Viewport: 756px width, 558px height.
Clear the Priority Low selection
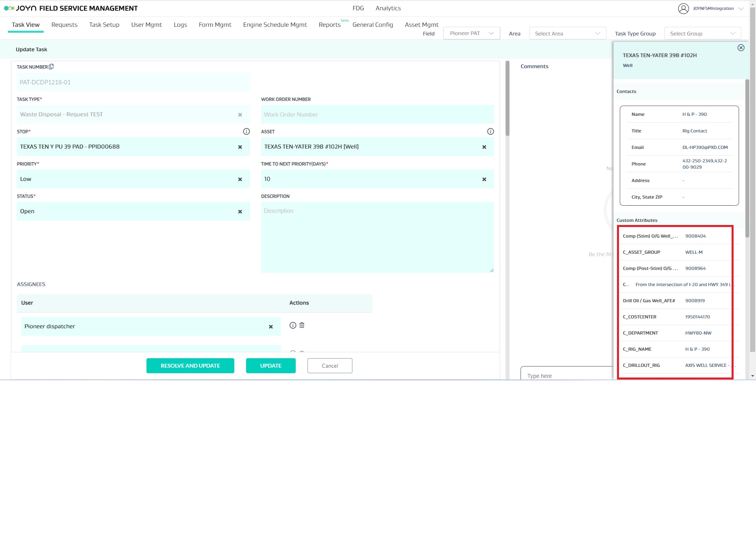(x=240, y=179)
